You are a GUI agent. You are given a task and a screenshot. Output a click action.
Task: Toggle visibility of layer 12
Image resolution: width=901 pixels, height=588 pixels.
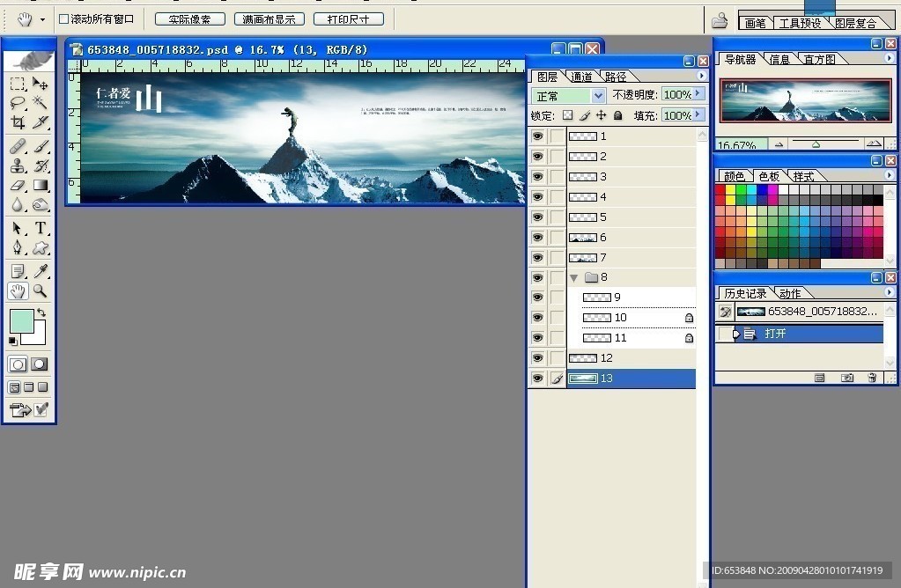tap(537, 358)
